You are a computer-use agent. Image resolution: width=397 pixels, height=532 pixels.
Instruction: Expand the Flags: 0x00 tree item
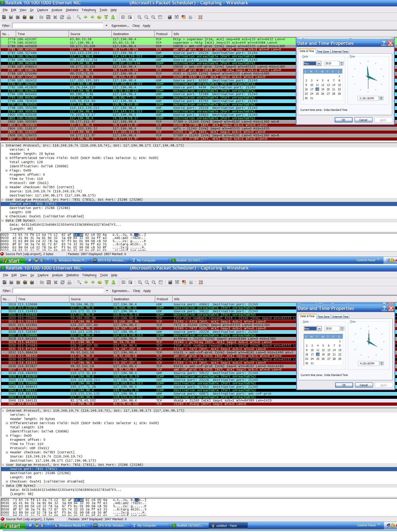(6, 170)
